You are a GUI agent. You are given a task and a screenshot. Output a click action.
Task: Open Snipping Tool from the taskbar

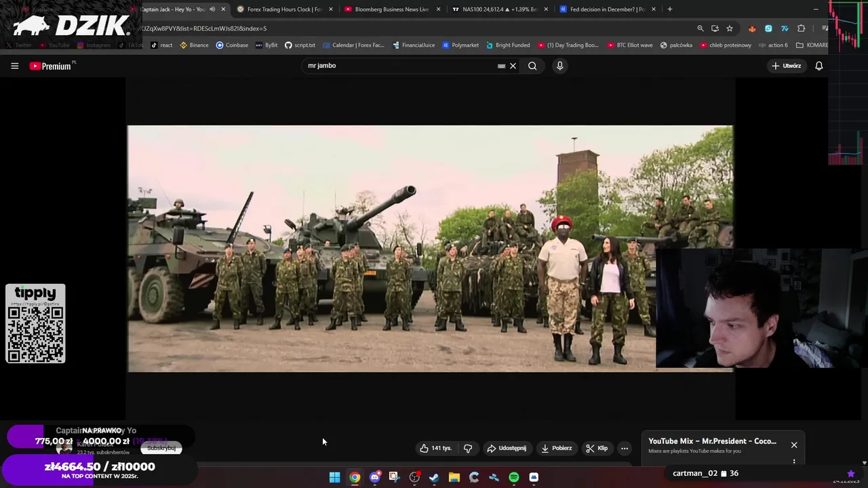pos(394,477)
